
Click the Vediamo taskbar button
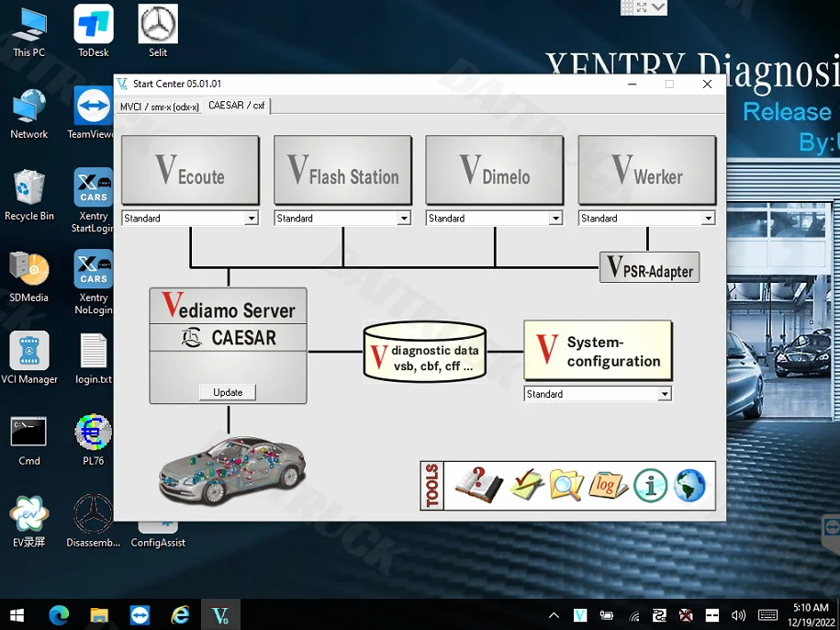220,615
